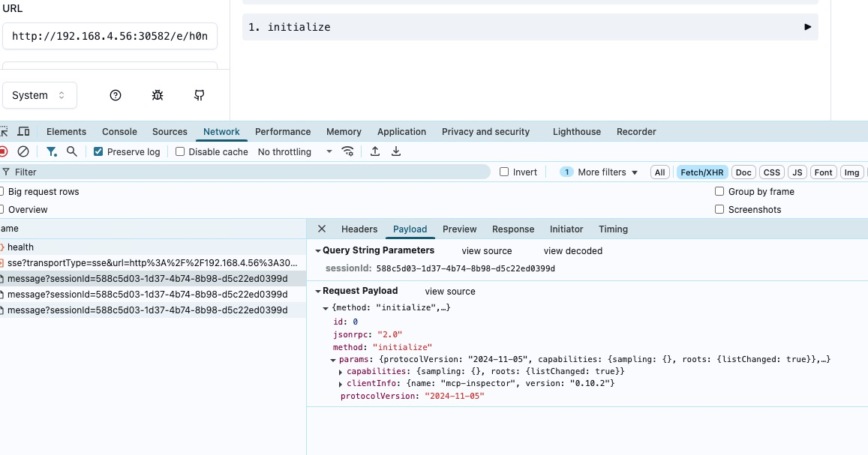Toggle the device toolbar icon
Image resolution: width=868 pixels, height=455 pixels.
click(x=23, y=132)
